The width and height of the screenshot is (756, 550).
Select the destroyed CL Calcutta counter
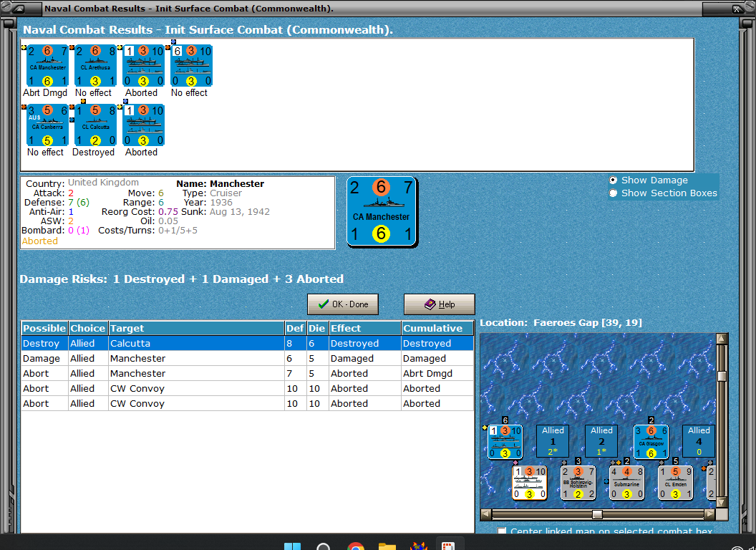[95, 125]
